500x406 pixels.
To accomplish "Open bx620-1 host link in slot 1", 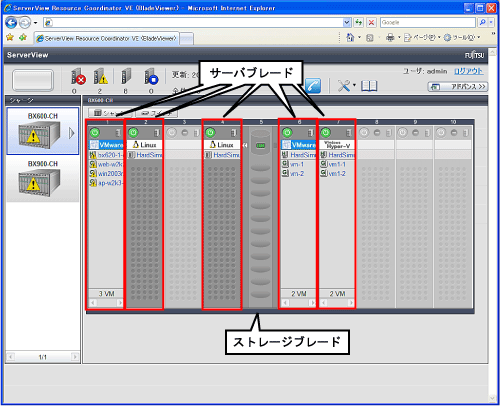I will (110, 155).
